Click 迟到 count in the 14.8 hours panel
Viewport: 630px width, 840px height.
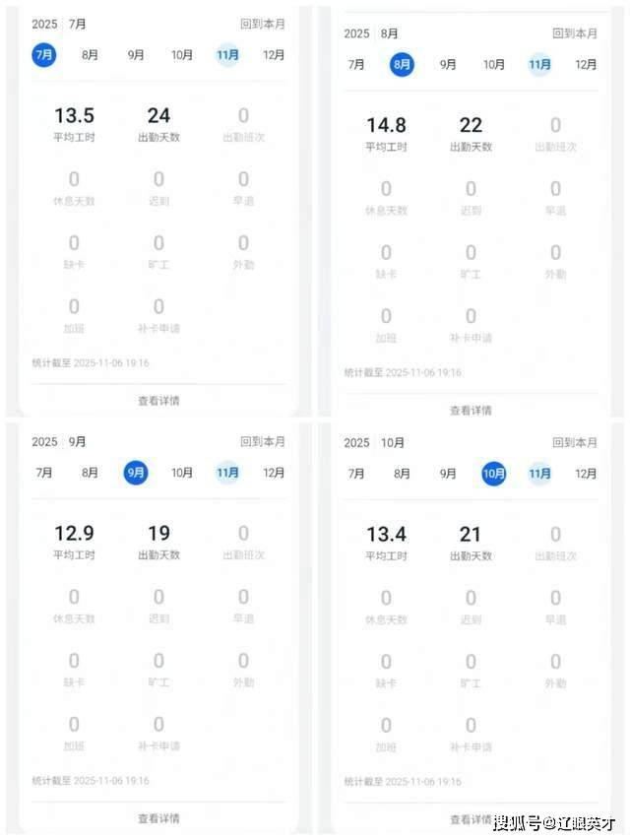[x=471, y=197]
